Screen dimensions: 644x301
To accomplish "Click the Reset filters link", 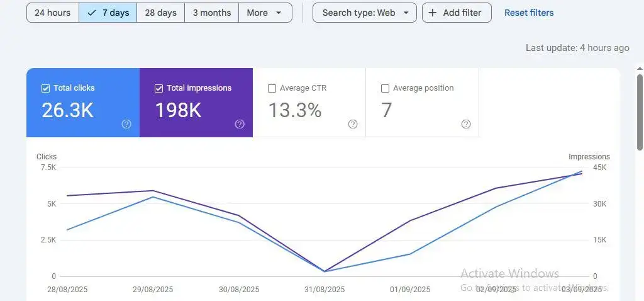I will pyautogui.click(x=529, y=13).
